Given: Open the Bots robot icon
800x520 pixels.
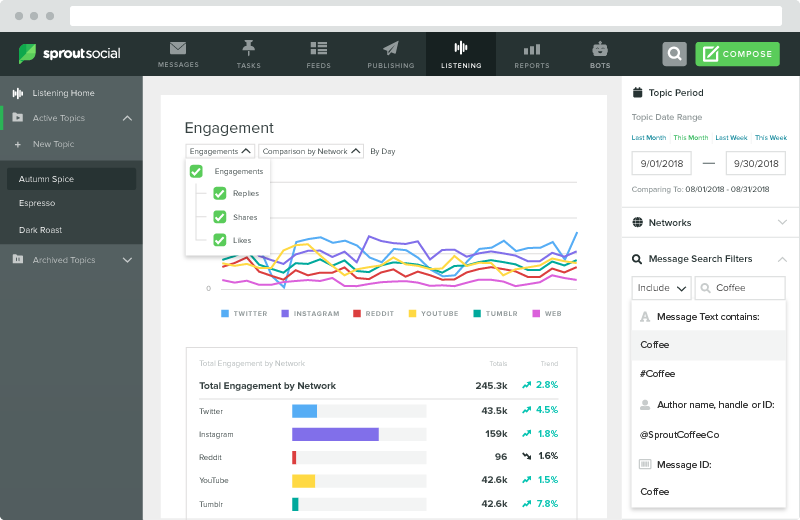Looking at the screenshot, I should pos(600,48).
